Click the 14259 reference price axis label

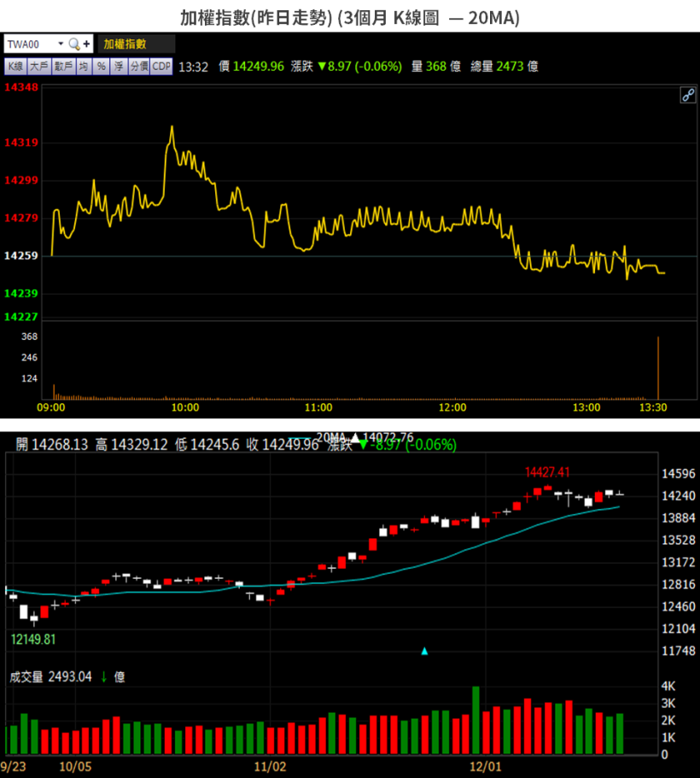pos(20,255)
